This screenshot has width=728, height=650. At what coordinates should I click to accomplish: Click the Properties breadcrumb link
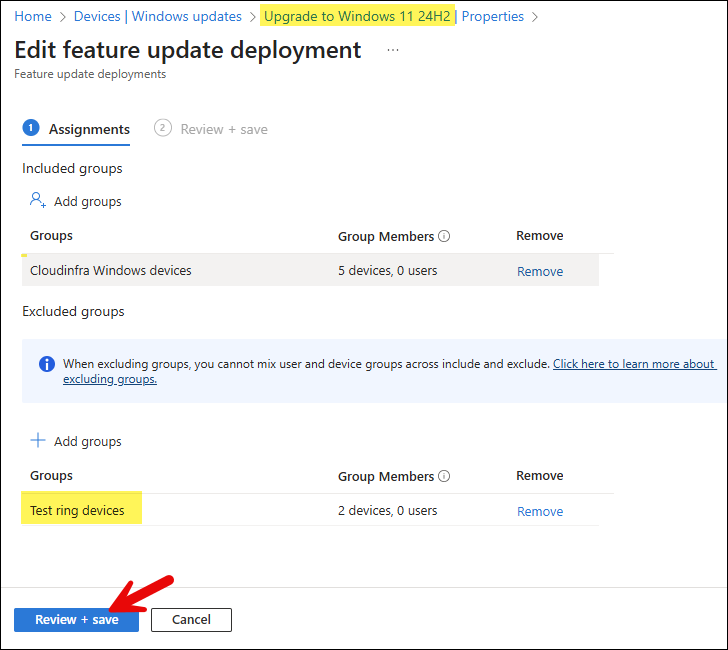(x=493, y=16)
